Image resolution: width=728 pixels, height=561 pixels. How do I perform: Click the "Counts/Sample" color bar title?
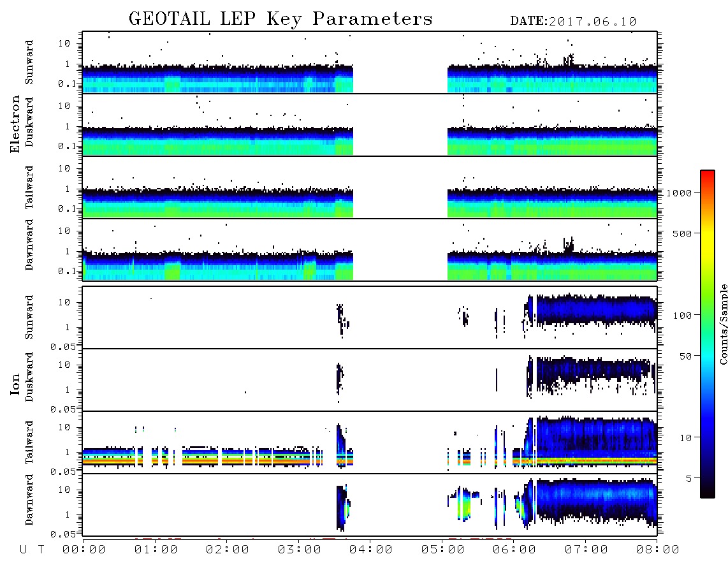click(x=724, y=324)
